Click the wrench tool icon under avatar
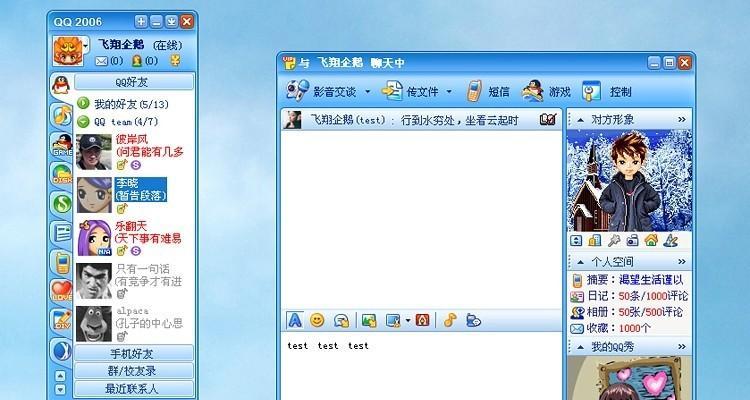Viewport: 750px width, 400px height. [x=614, y=240]
